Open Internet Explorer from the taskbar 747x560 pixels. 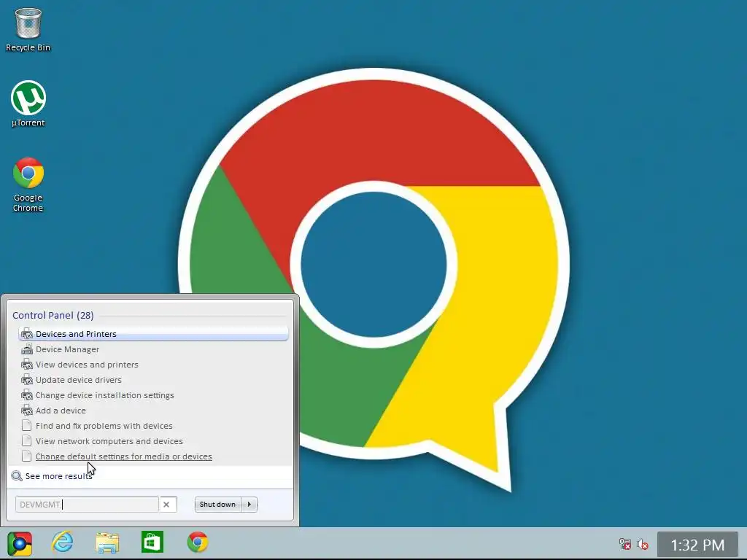pos(63,542)
